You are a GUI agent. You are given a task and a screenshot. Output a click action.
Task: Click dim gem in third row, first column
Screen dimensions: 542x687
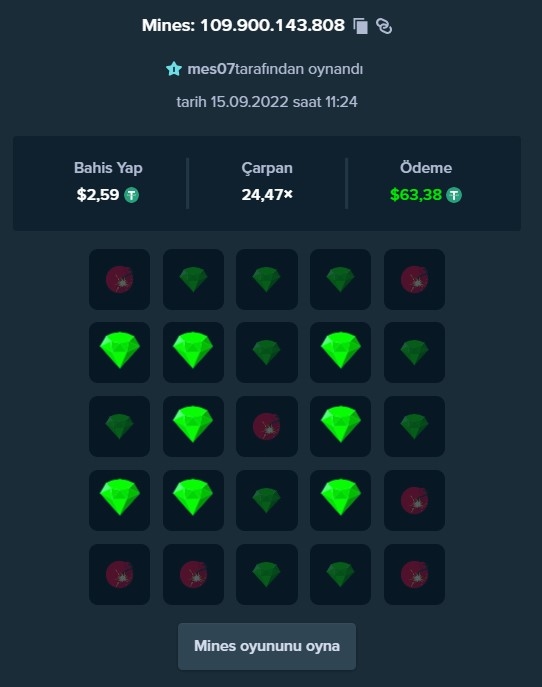(x=120, y=426)
